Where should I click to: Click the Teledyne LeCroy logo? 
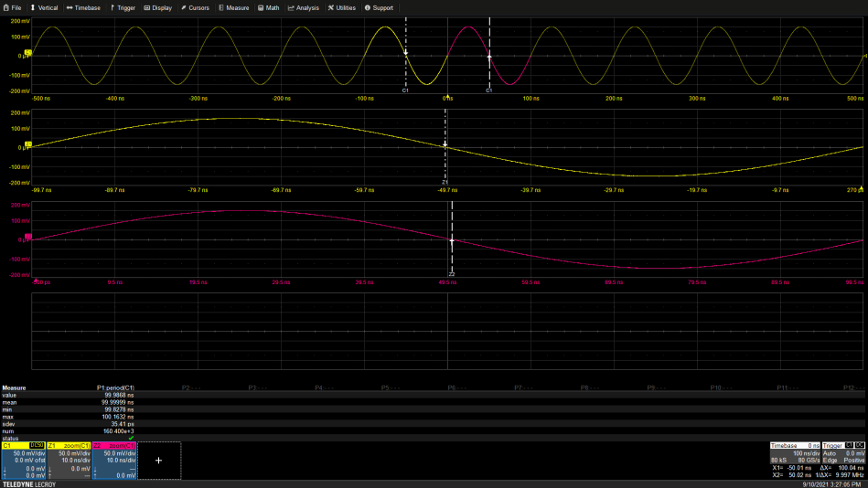pyautogui.click(x=28, y=484)
